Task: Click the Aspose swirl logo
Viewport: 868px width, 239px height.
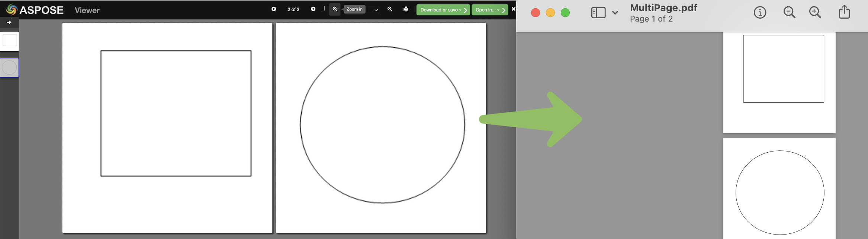Action: [x=12, y=10]
